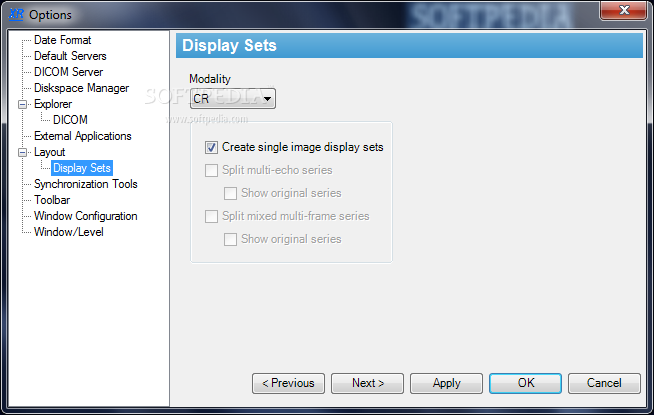The height and width of the screenshot is (415, 654).
Task: Toggle Create single image display sets checkbox
Action: (x=211, y=147)
